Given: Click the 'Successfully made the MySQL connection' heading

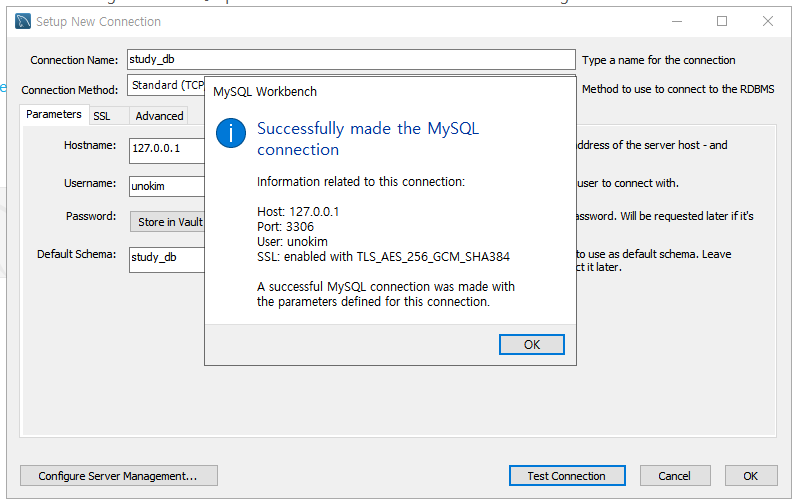Looking at the screenshot, I should click(x=368, y=139).
